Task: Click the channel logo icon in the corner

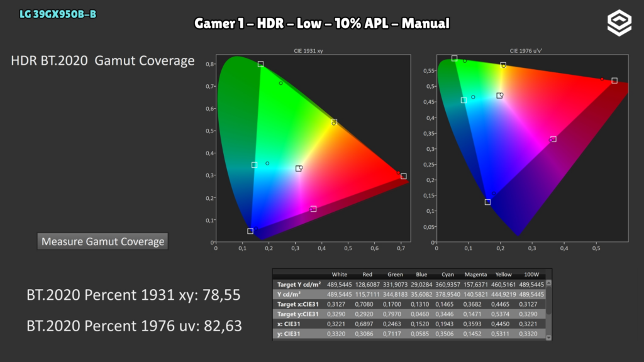Action: click(619, 23)
